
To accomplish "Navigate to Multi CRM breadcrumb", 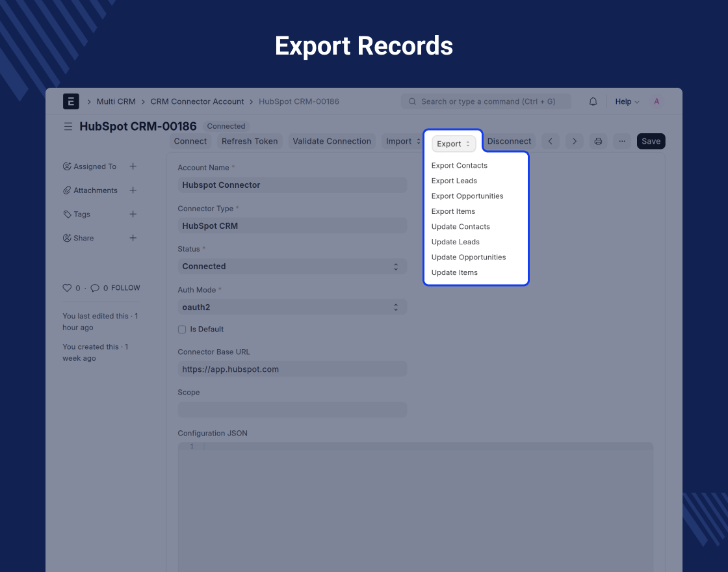I will (116, 101).
